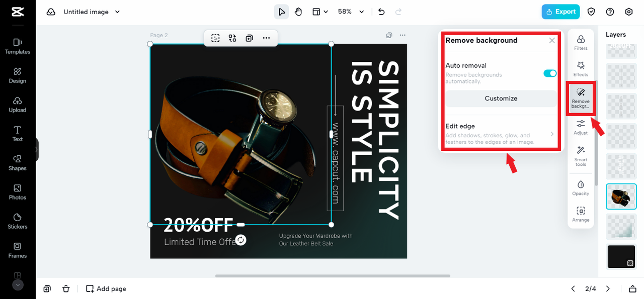Click the Page 2 label
Image resolution: width=644 pixels, height=299 pixels.
tap(159, 35)
